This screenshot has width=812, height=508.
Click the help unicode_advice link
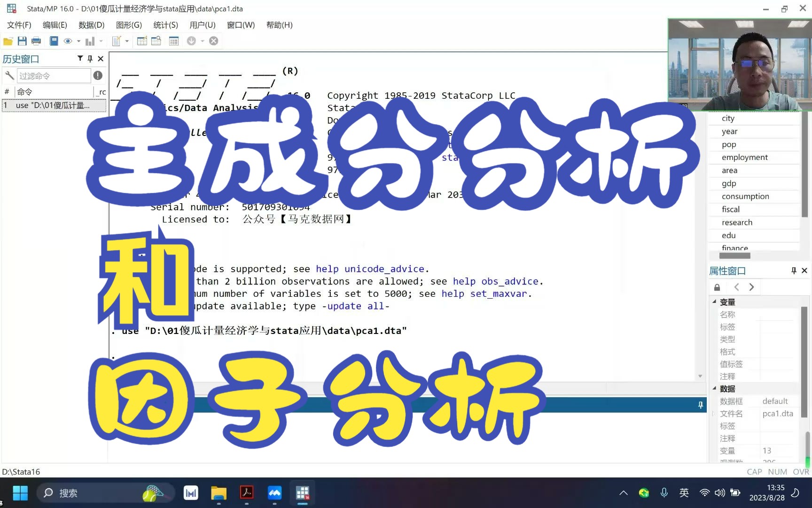(370, 269)
